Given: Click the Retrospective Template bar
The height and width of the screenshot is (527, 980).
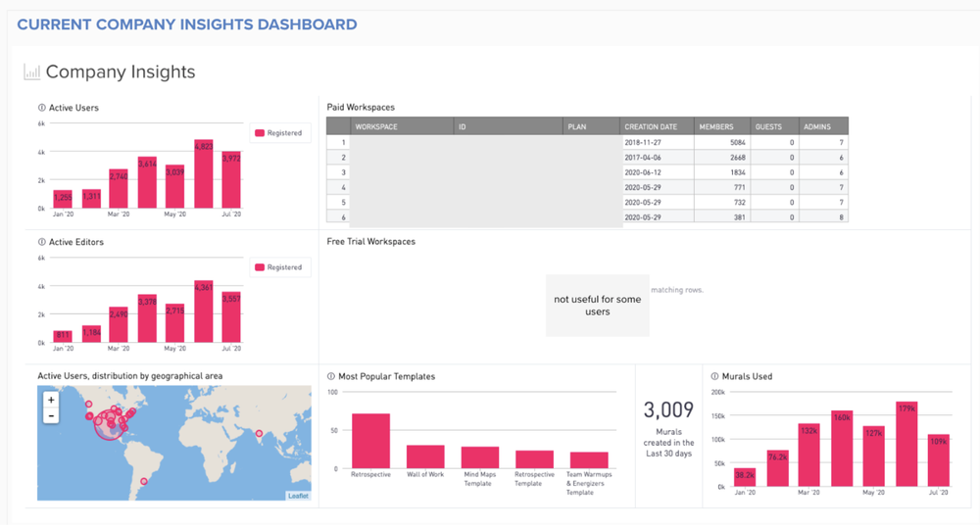Looking at the screenshot, I should (534, 459).
